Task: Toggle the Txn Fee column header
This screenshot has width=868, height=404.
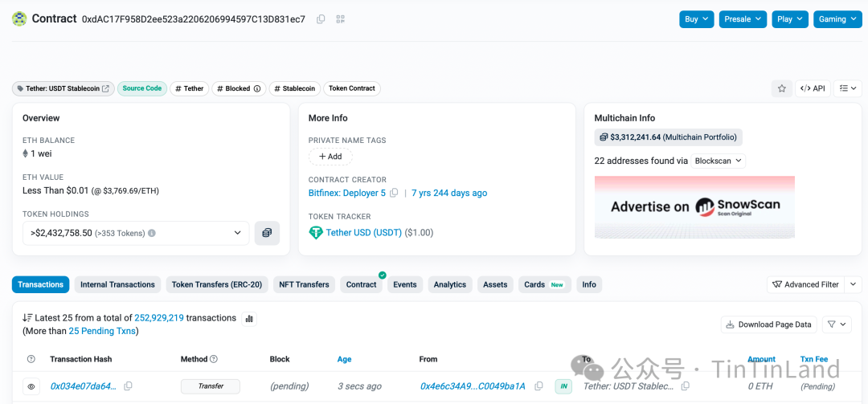Action: pyautogui.click(x=813, y=359)
